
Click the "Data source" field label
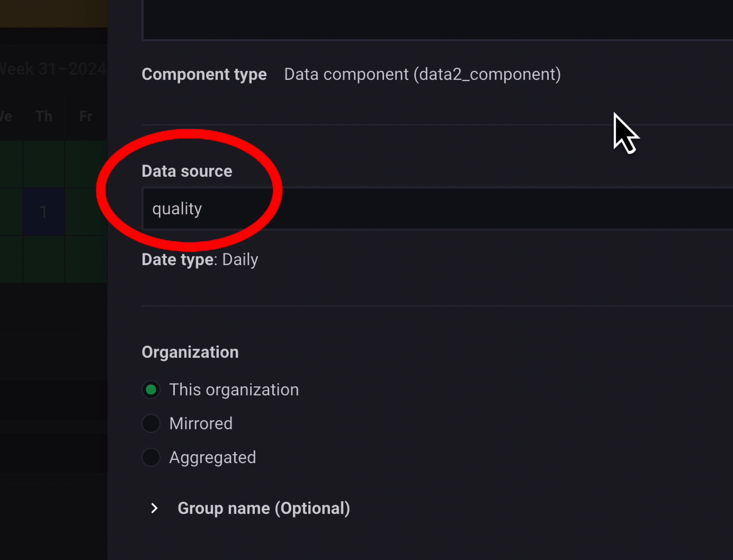(187, 171)
